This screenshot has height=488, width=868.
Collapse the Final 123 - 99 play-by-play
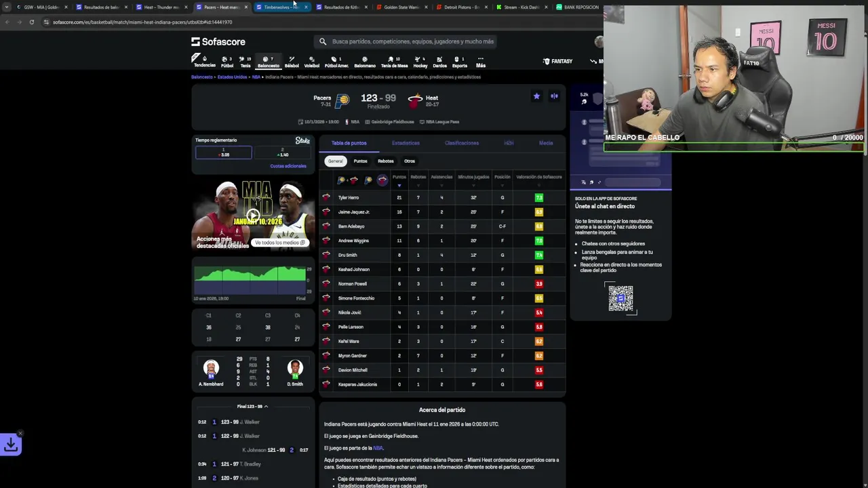[253, 407]
